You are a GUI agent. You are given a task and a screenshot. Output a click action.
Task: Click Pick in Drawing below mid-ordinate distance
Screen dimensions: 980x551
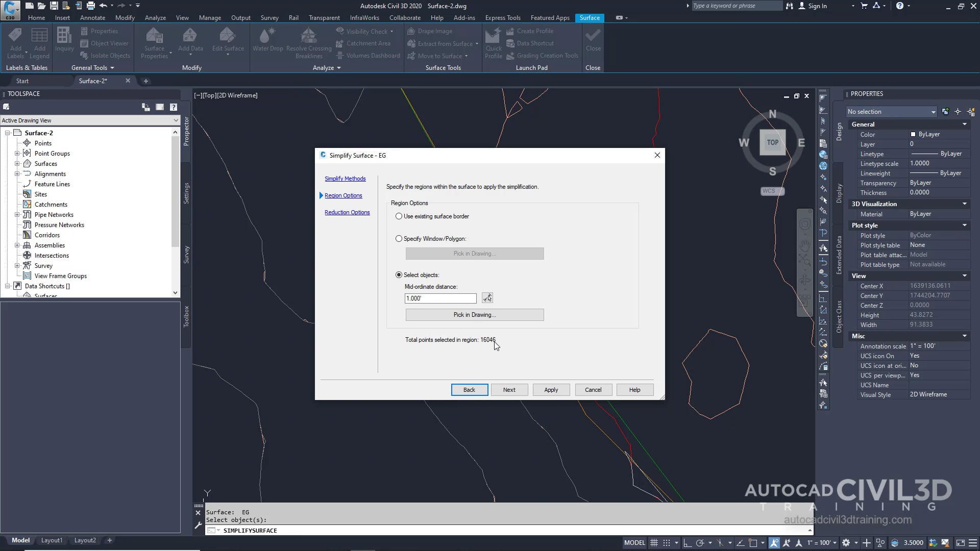click(474, 315)
